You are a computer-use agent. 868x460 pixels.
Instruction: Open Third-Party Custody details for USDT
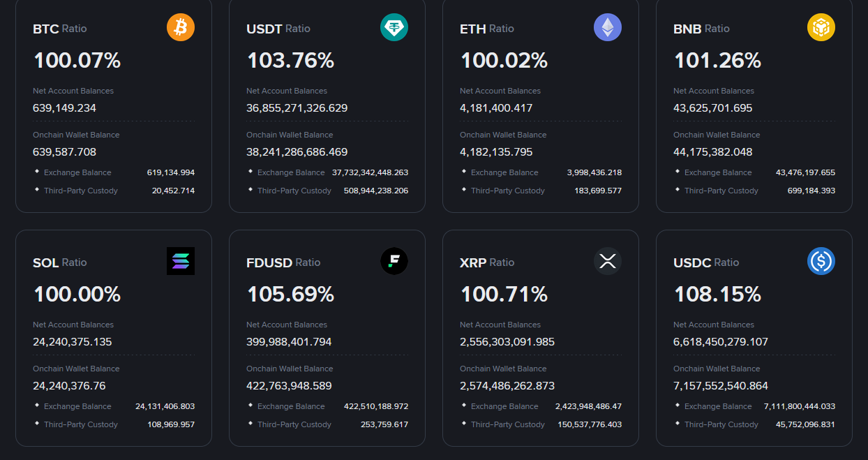click(x=294, y=190)
